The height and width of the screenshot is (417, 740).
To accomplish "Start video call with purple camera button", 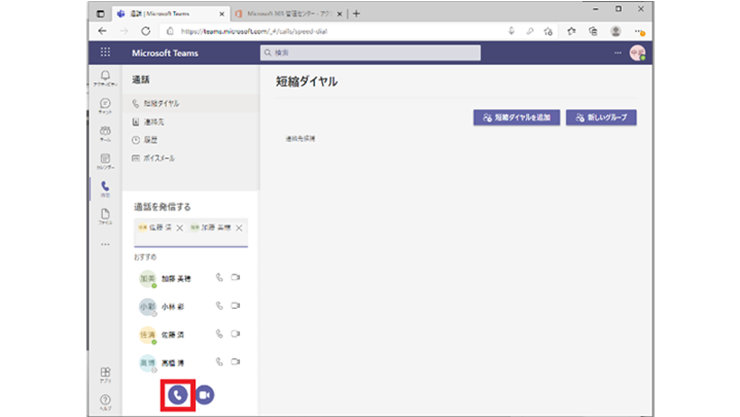I will pos(204,395).
